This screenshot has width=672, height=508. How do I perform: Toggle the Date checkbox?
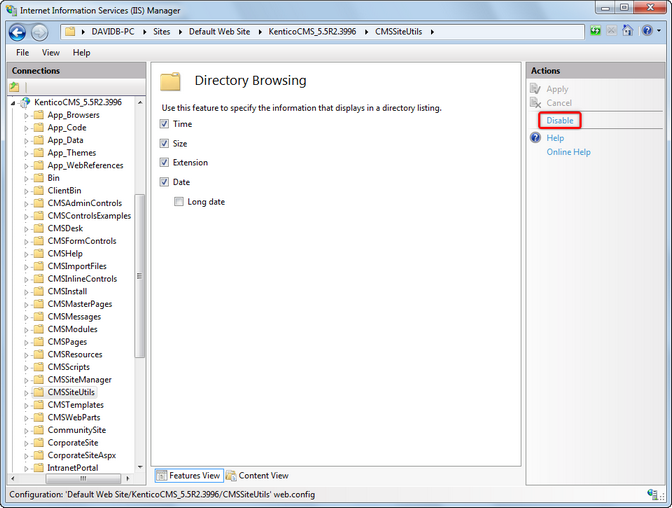click(164, 182)
